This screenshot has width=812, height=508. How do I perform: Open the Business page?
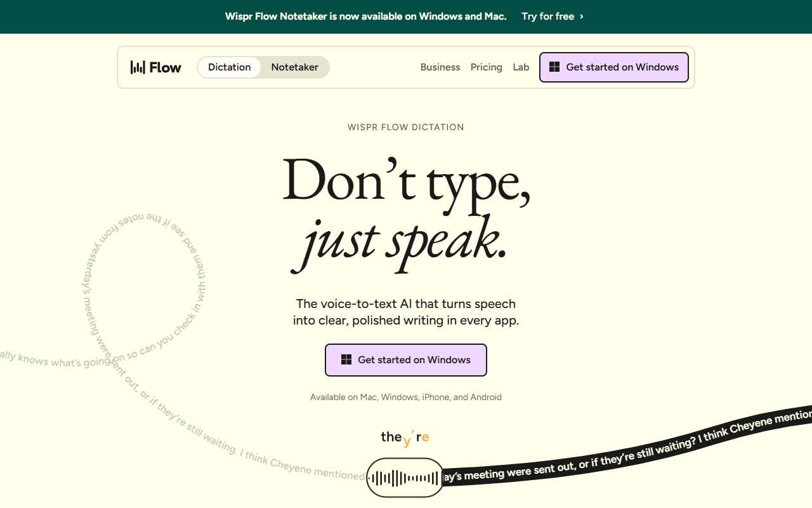(x=440, y=67)
